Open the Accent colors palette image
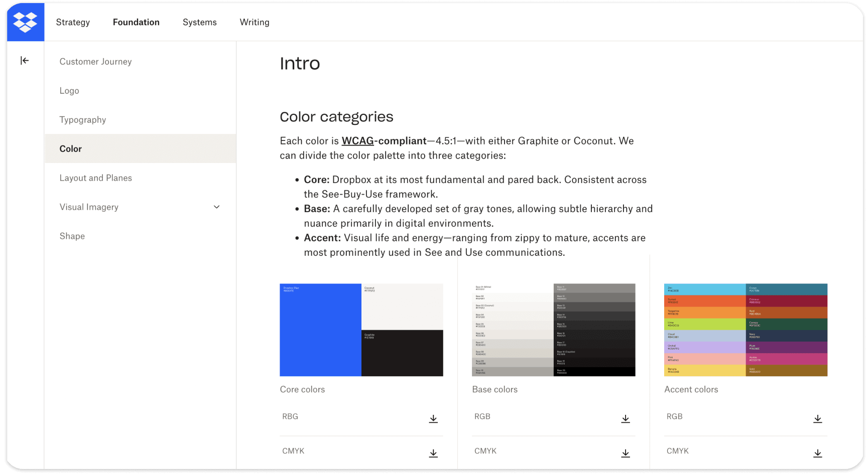868x474 pixels. 746,330
